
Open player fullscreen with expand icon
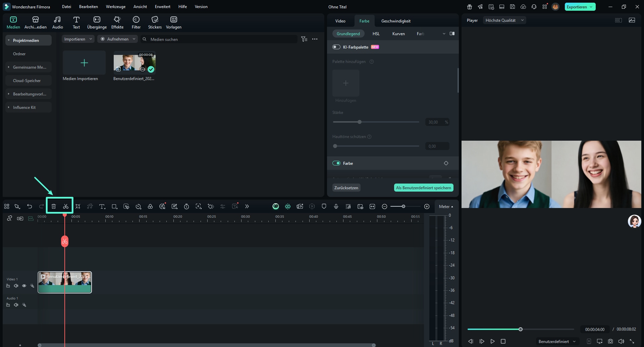[632, 341]
